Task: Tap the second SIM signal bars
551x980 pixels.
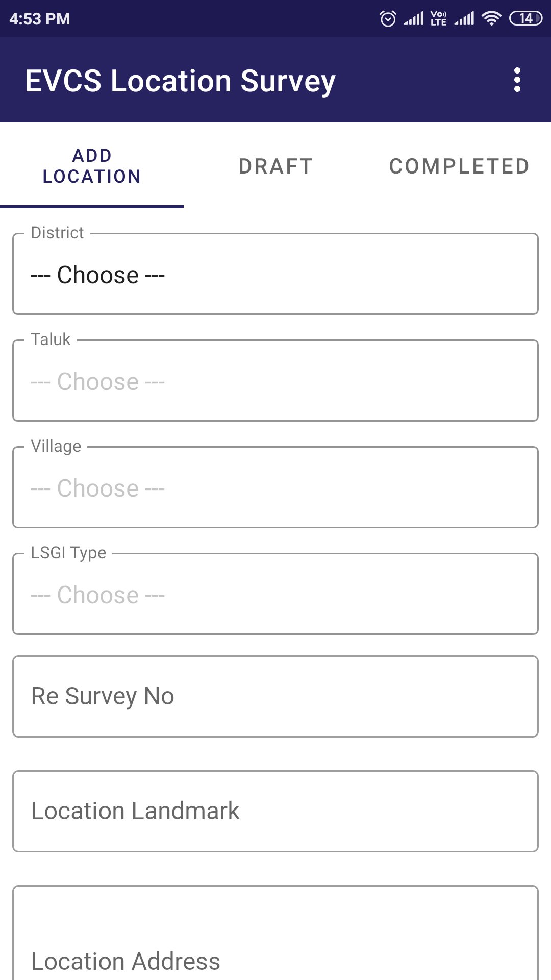Action: (x=464, y=19)
